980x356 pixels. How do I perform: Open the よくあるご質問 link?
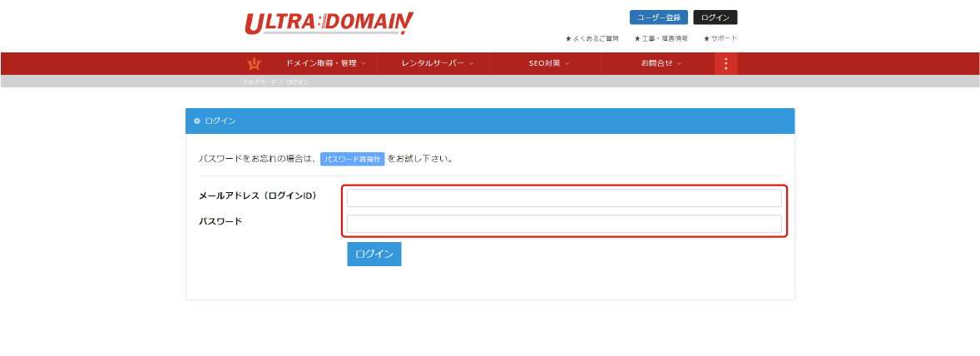pos(591,38)
